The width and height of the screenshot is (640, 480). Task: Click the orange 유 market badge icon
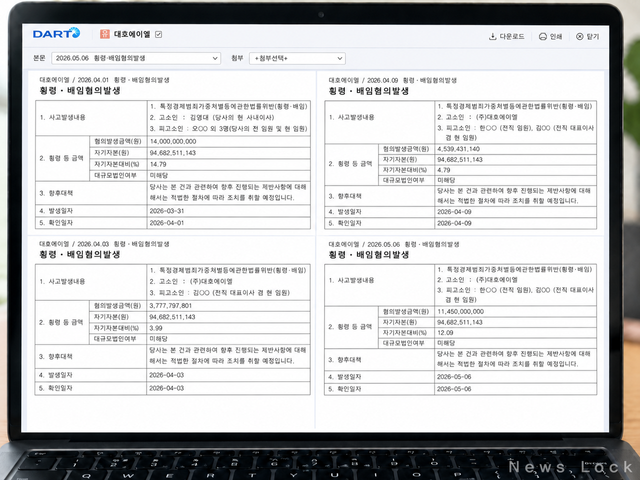pyautogui.click(x=104, y=34)
